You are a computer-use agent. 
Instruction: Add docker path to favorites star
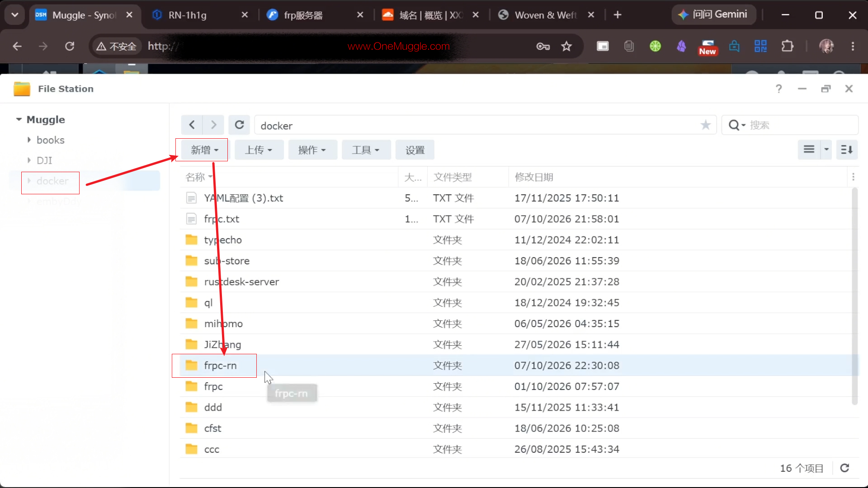tap(705, 125)
